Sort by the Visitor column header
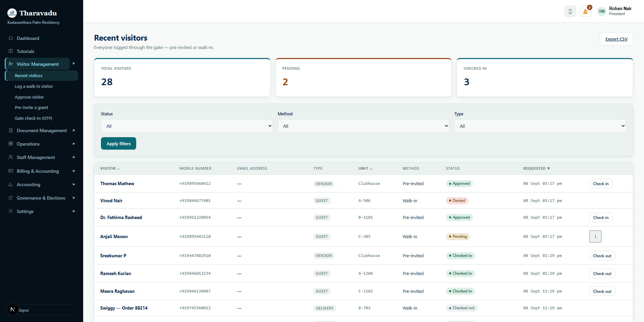Viewport: 644px width, 322px height. 110,168
